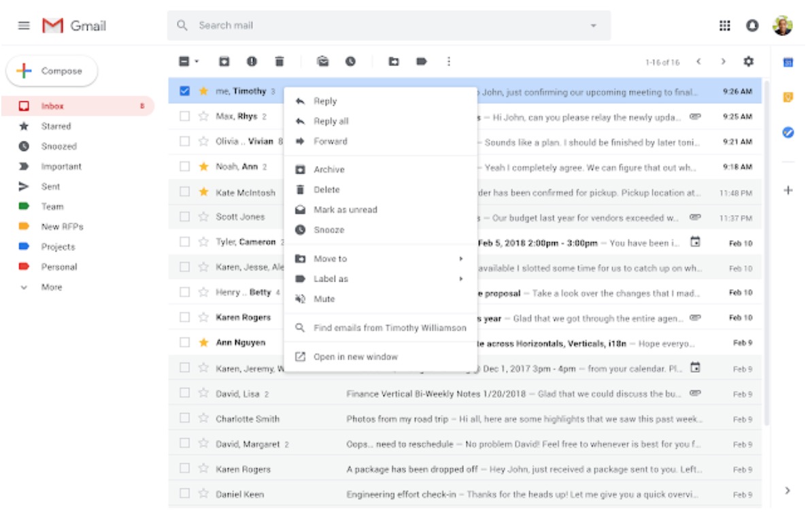Select Mute in the context menu
The height and width of the screenshot is (517, 812).
(x=380, y=299)
